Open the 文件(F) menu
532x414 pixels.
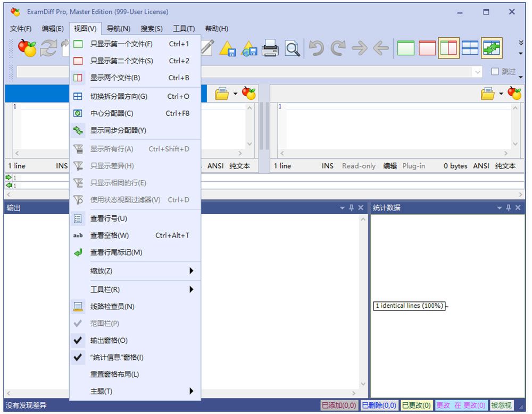(21, 29)
